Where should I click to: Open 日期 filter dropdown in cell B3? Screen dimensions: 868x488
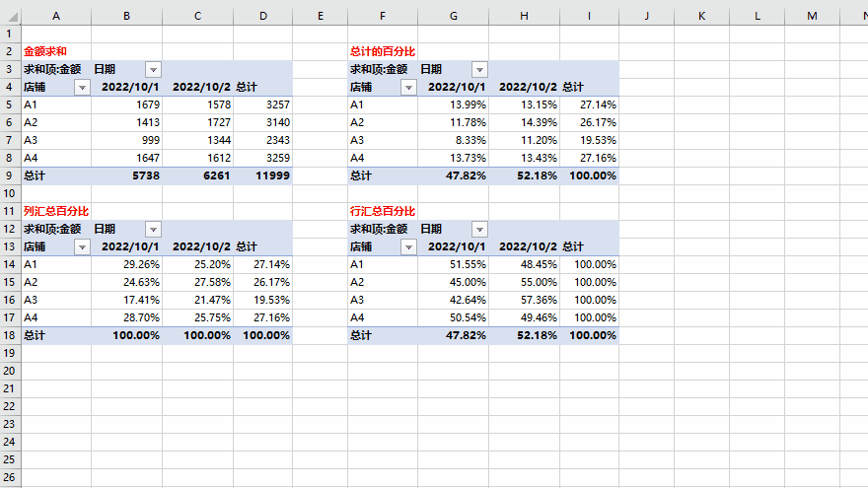[x=153, y=70]
